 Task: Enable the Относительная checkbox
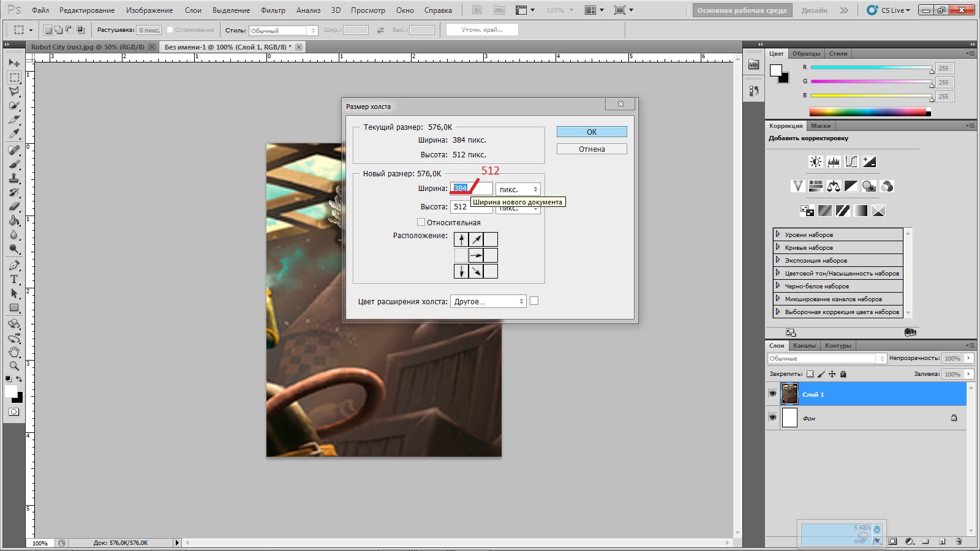point(421,222)
